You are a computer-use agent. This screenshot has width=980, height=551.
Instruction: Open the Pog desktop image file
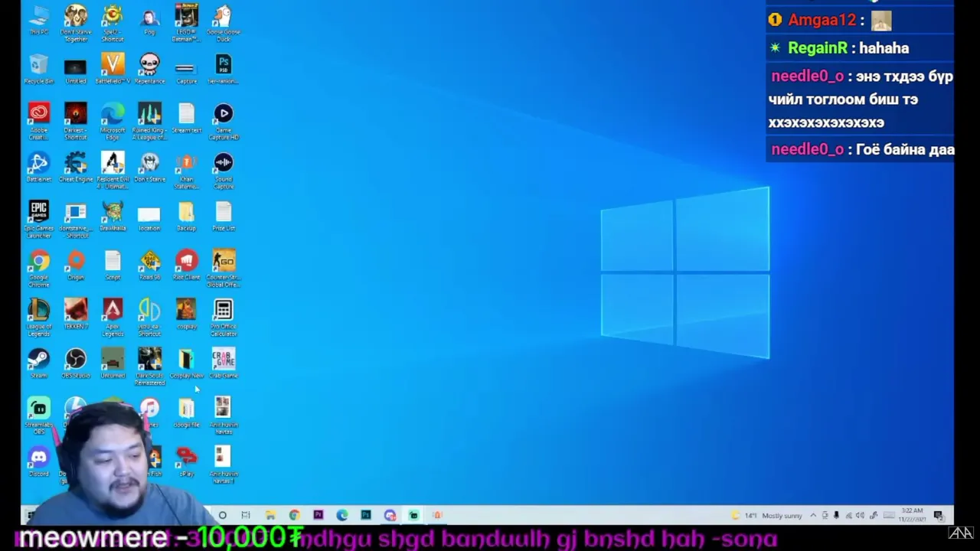[x=149, y=20]
